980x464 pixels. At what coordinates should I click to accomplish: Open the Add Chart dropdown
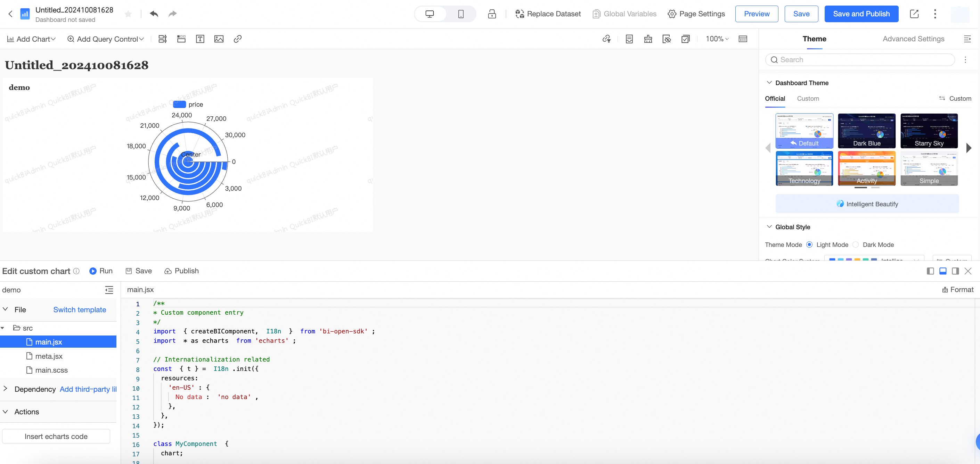(32, 39)
